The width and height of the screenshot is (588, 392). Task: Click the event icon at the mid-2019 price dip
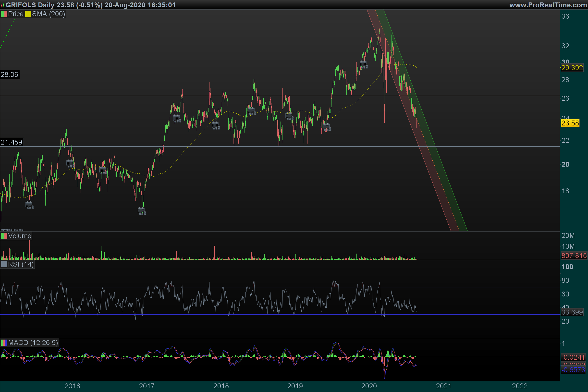(x=327, y=127)
